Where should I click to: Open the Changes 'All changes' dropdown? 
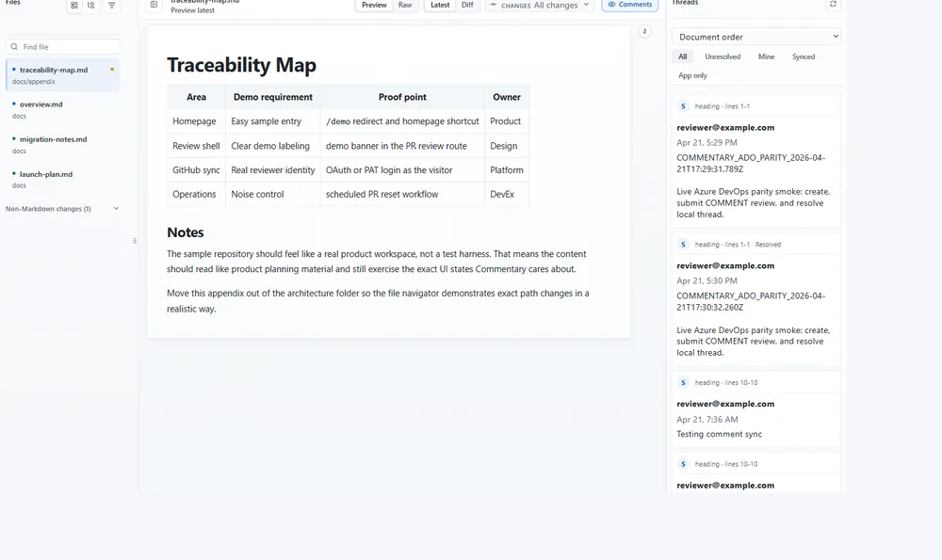click(540, 6)
